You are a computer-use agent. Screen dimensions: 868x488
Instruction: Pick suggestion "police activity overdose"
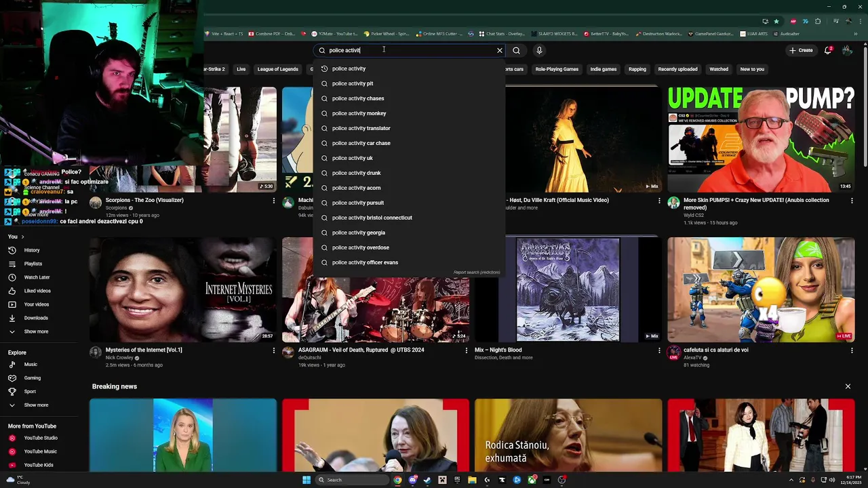pos(410,247)
